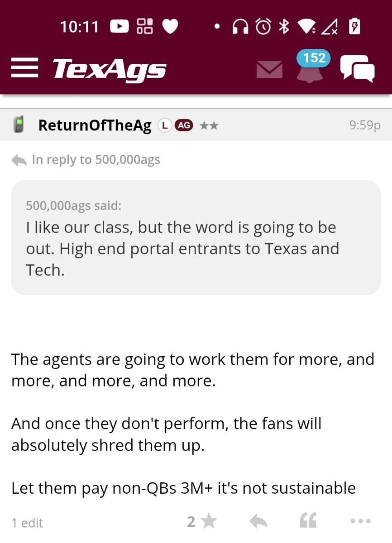The image size is (392, 543).
Task: Tap the mobile phone icon beside username
Action: (19, 125)
